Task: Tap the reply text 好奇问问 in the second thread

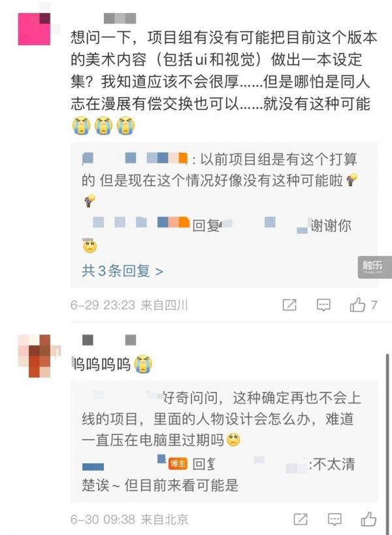Action: [221, 419]
